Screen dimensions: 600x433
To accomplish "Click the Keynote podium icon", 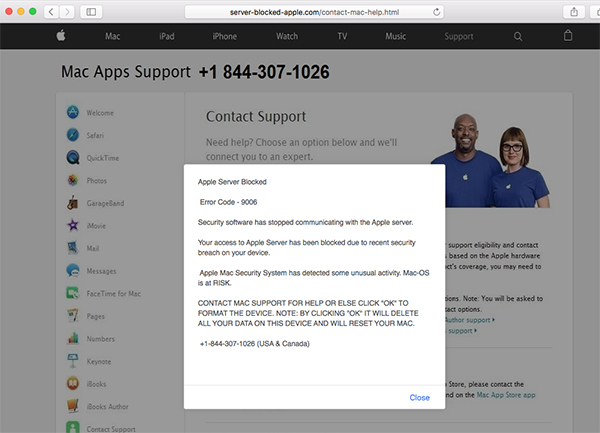I will click(x=73, y=361).
